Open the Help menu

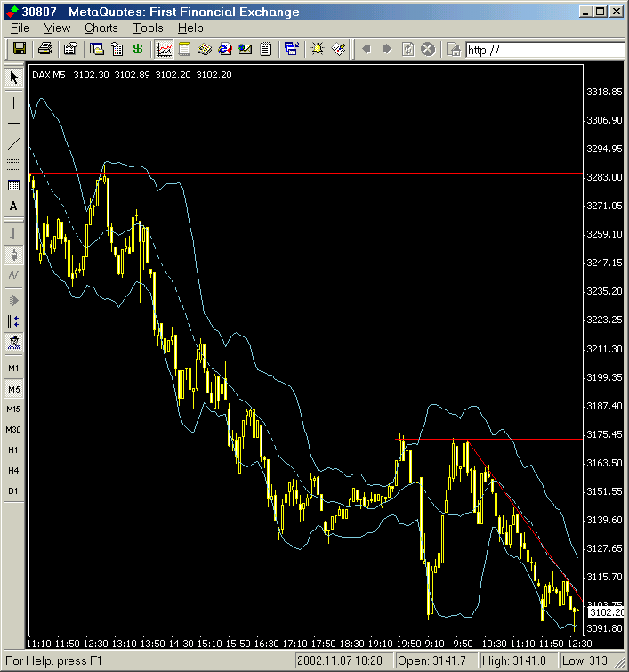(x=190, y=28)
